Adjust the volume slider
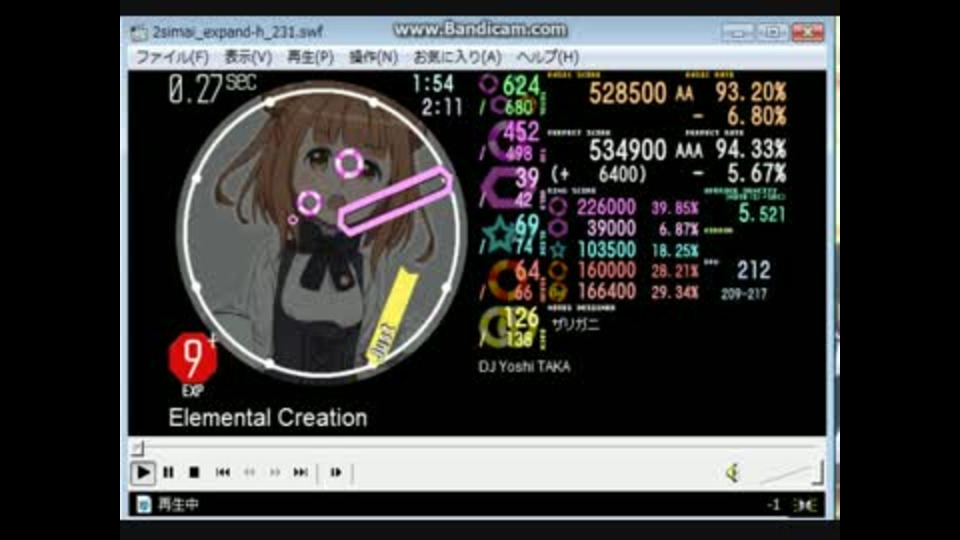This screenshot has width=960, height=540. pyautogui.click(x=790, y=473)
